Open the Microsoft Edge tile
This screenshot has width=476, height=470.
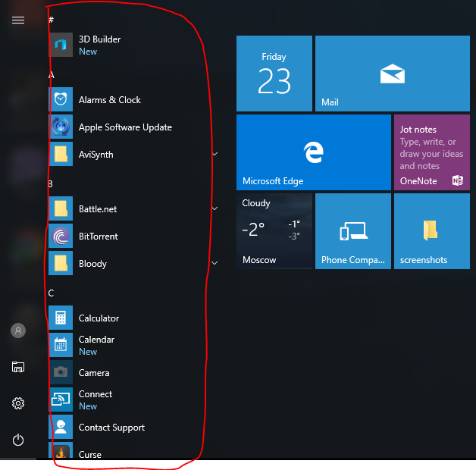point(314,152)
